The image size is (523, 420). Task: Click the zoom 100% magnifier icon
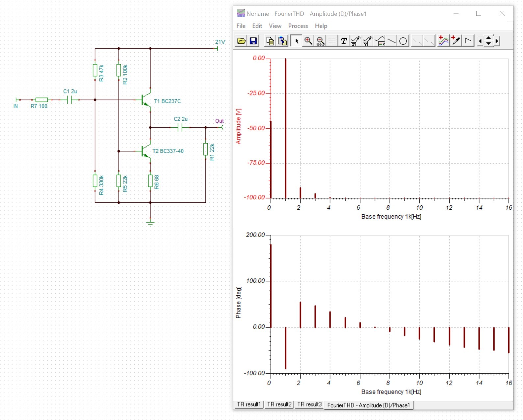[320, 41]
